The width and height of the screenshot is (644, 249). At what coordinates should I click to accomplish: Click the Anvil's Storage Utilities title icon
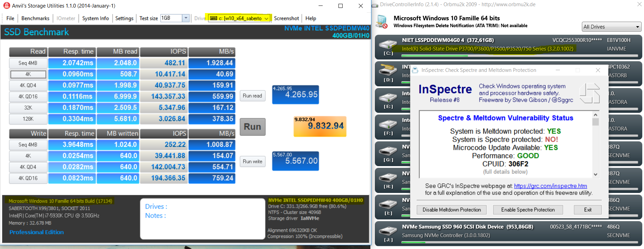pyautogui.click(x=7, y=6)
